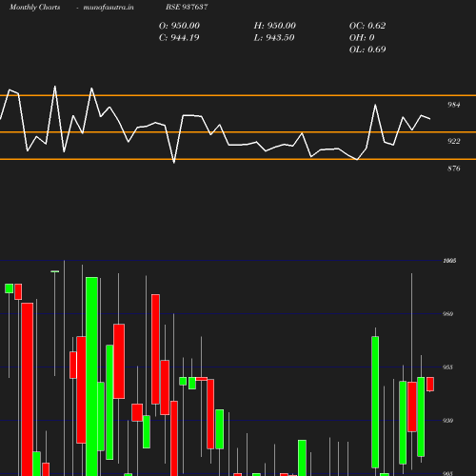This screenshot has width=476, height=476.
Task: Click the 980 price axis label
Action: tap(448, 314)
